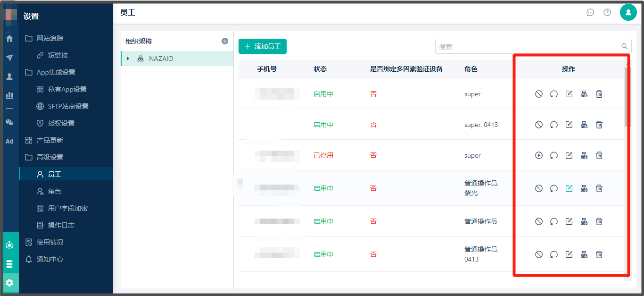Image resolution: width=644 pixels, height=296 pixels.
Task: Open the 角色 menu item
Action: tap(54, 191)
